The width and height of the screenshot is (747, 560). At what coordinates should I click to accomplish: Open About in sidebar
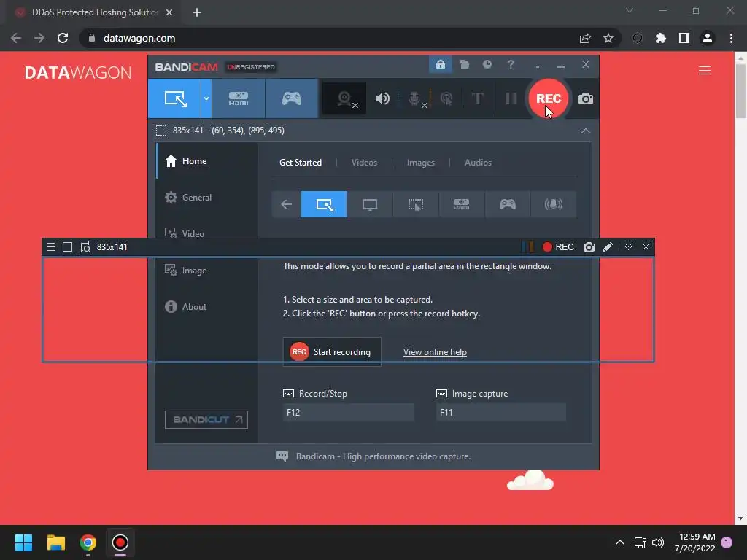pyautogui.click(x=206, y=307)
